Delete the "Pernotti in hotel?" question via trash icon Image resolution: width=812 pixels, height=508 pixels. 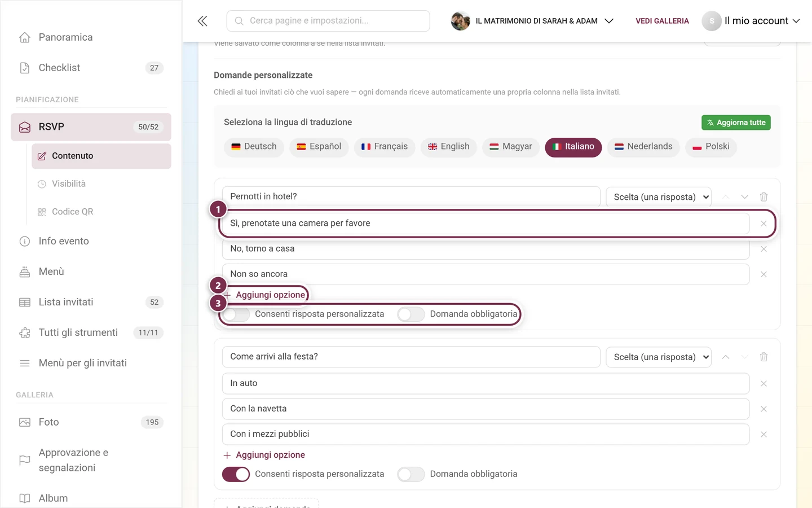pos(764,197)
